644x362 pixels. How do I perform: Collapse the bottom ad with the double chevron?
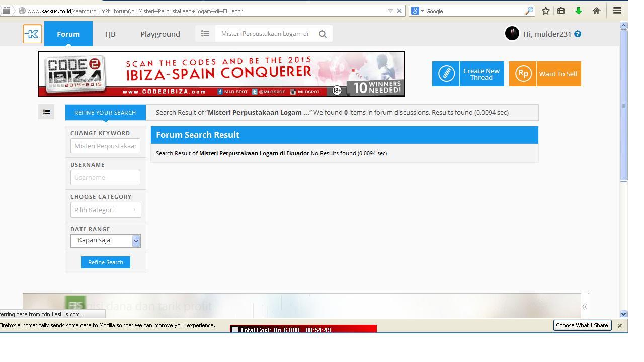(x=585, y=306)
